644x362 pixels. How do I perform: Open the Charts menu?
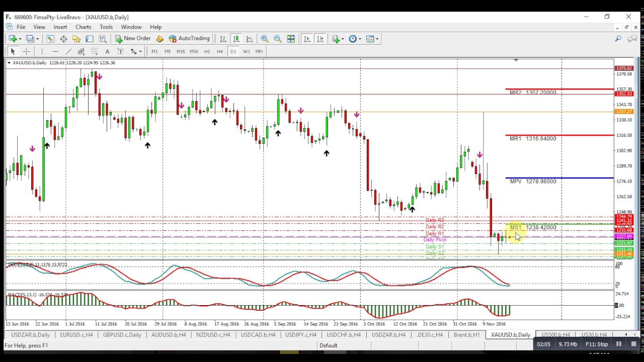(x=84, y=27)
